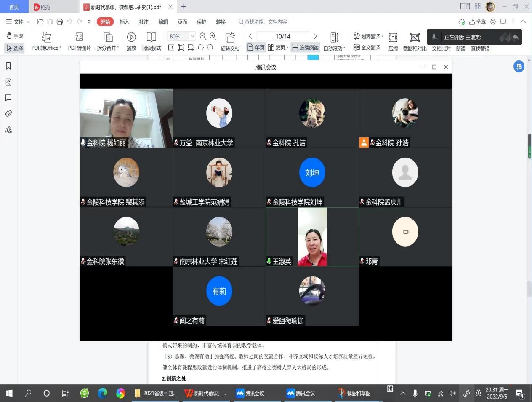Expand the 80% zoom level dropdown

pyautogui.click(x=192, y=36)
